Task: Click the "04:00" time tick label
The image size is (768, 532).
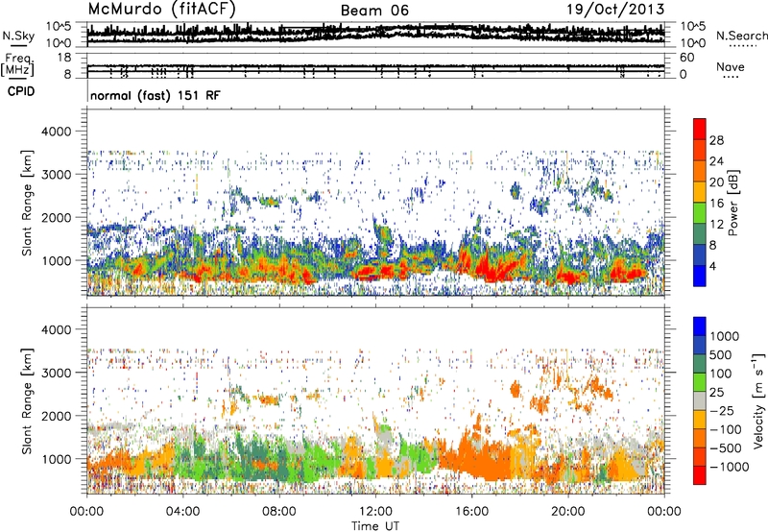Action: click(182, 512)
